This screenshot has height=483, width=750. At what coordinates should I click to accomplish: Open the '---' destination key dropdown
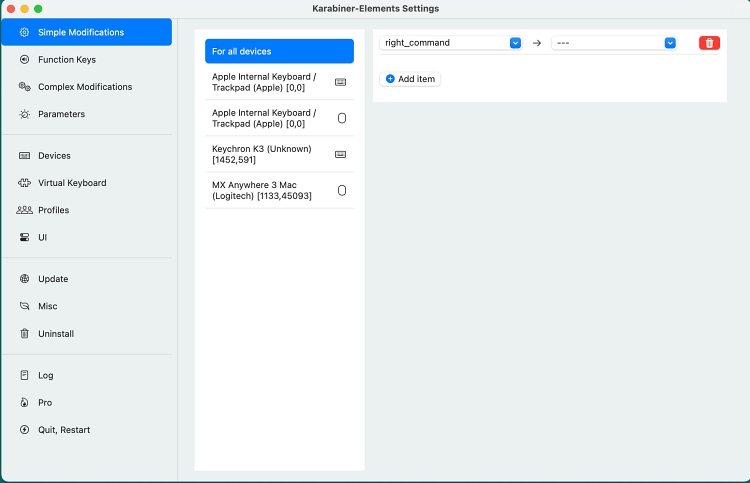(x=614, y=43)
